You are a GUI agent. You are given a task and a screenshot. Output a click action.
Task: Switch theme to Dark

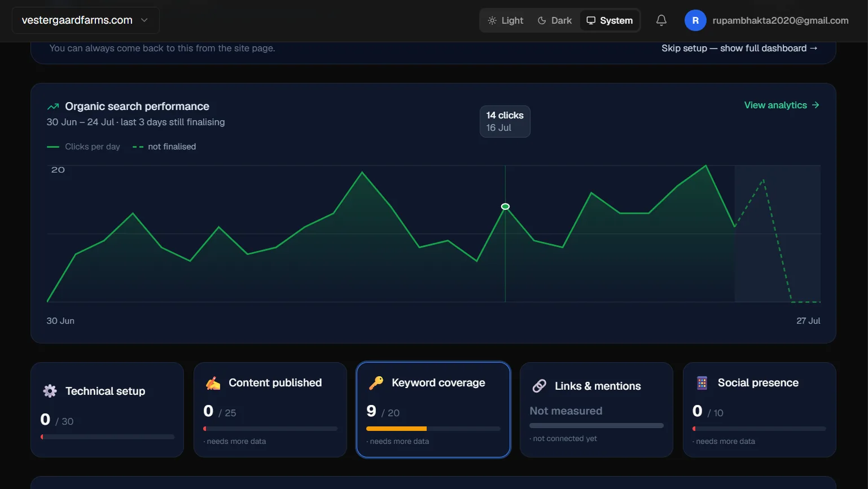click(555, 20)
